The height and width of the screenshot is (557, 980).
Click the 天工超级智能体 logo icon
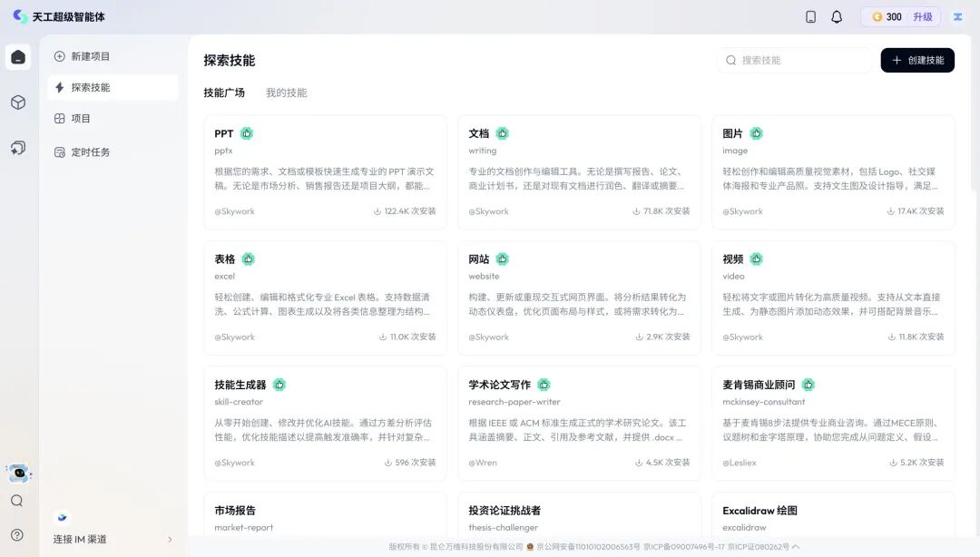point(20,16)
